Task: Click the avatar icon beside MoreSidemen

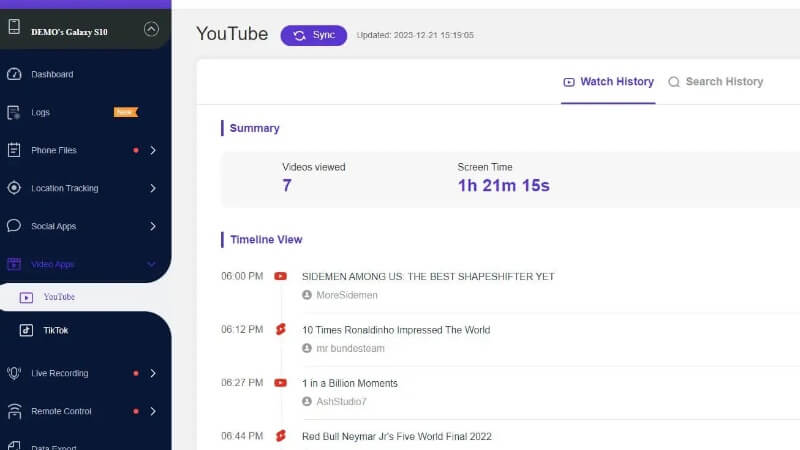Action: [x=307, y=295]
